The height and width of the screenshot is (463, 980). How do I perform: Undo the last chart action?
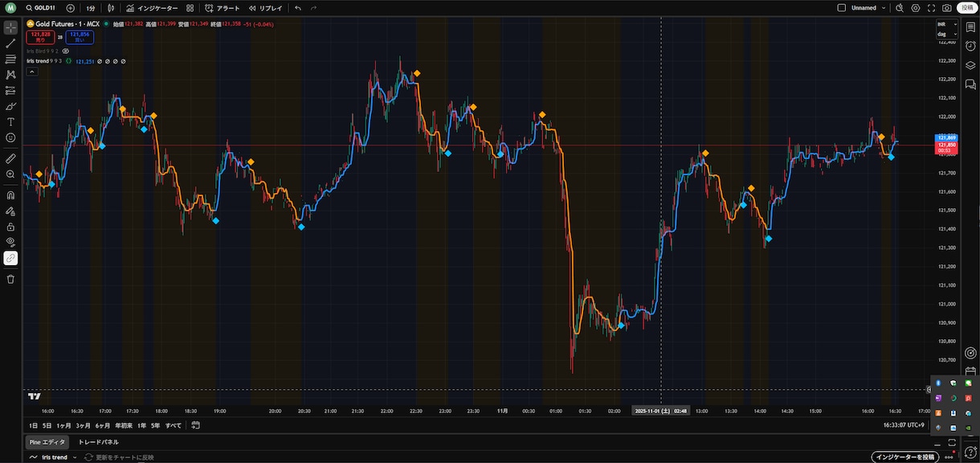pyautogui.click(x=298, y=8)
